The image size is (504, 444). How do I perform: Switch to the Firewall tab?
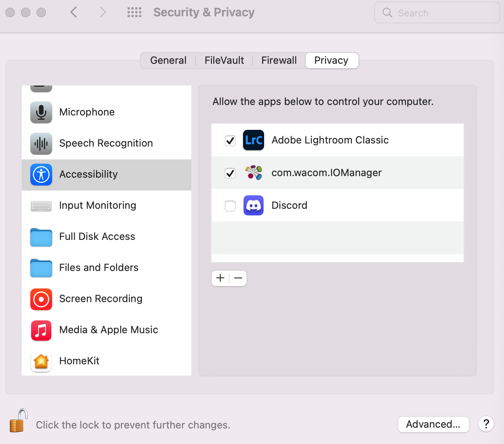pyautogui.click(x=279, y=61)
